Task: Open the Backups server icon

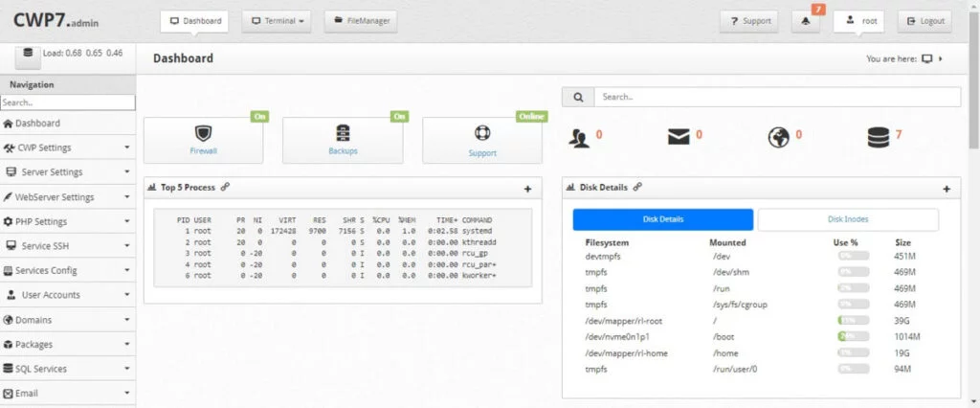Action: 343,133
